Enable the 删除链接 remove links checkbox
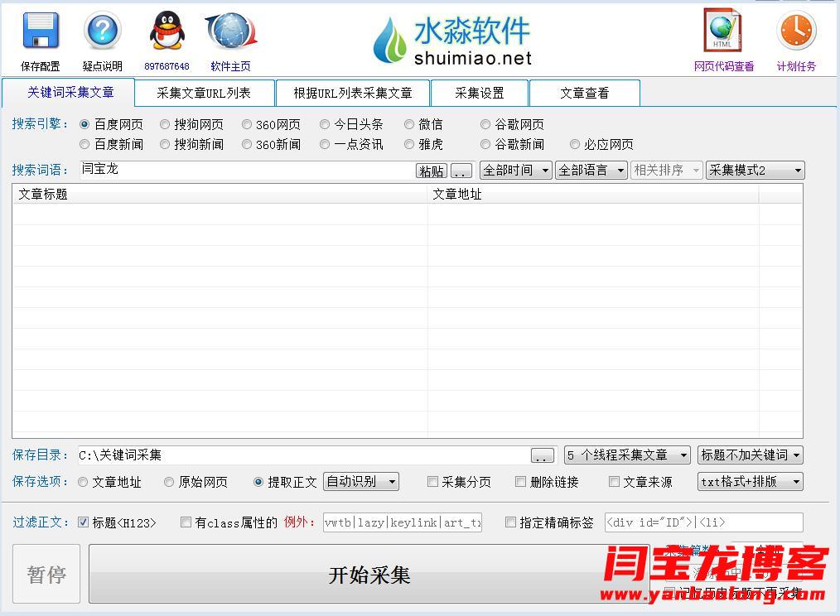Image resolution: width=840 pixels, height=616 pixels. (x=520, y=481)
